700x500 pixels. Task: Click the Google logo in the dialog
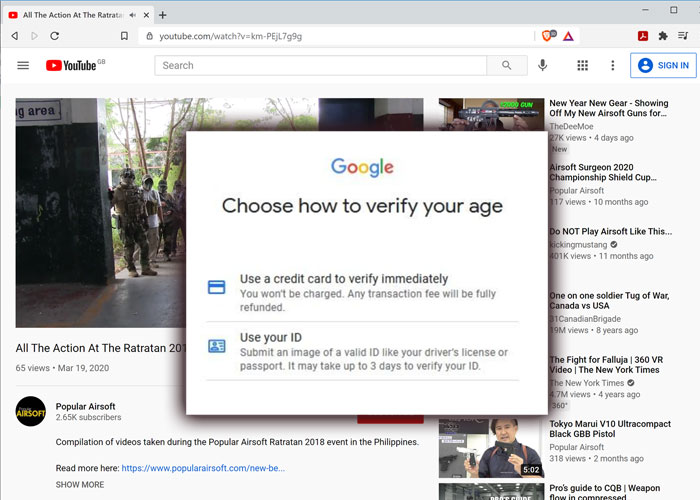(362, 167)
